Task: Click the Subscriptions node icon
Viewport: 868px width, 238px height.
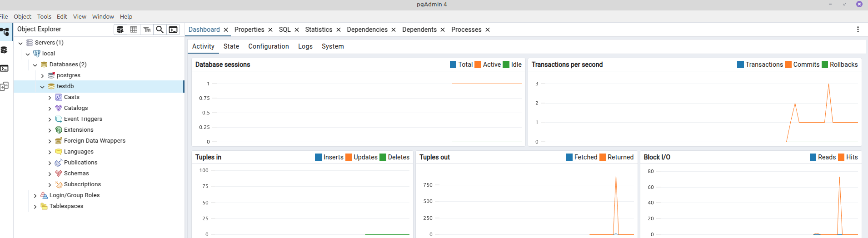Action: [x=59, y=184]
